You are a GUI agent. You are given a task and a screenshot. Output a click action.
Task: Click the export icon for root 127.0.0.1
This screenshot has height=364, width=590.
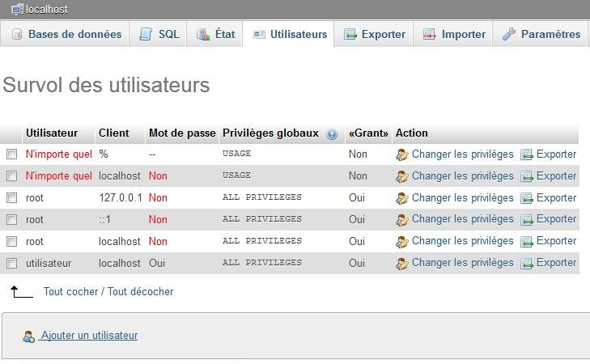[x=527, y=197]
